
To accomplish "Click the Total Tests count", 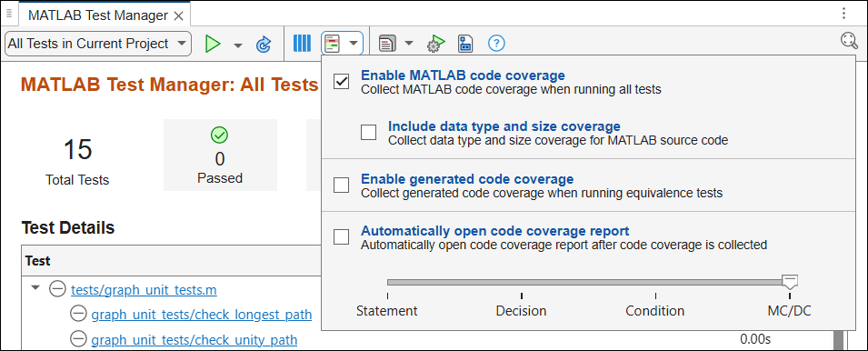I will click(77, 149).
